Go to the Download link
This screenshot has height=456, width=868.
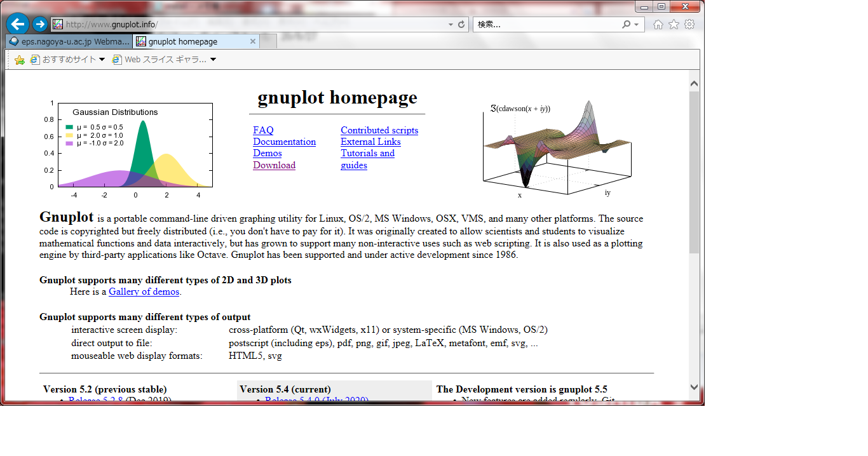[274, 165]
